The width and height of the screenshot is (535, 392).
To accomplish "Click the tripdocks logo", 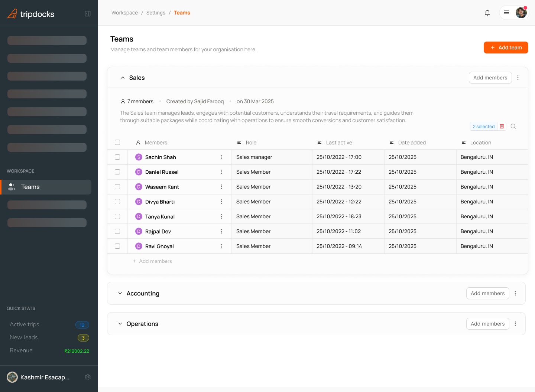I will point(30,13).
